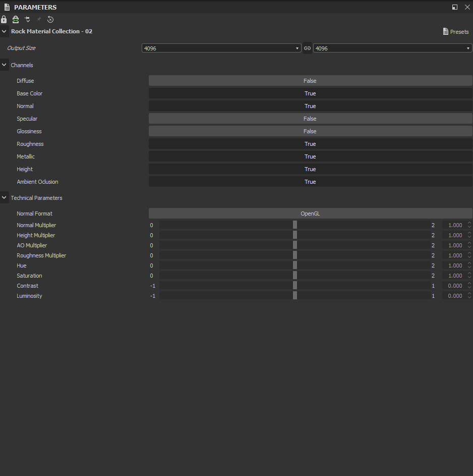Image resolution: width=473 pixels, height=476 pixels.
Task: Click the lock icon with green arrows
Action: click(x=16, y=19)
